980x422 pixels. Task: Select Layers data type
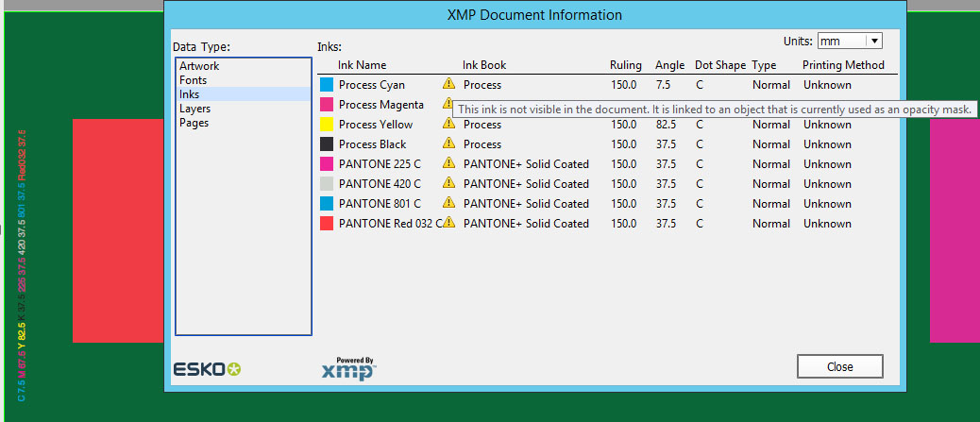[195, 109]
